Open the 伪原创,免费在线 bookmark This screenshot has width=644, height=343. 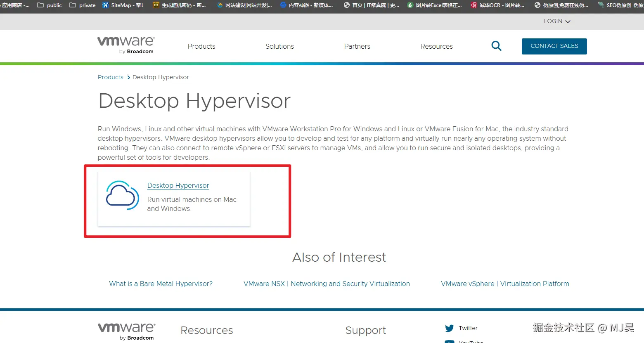[561, 5]
